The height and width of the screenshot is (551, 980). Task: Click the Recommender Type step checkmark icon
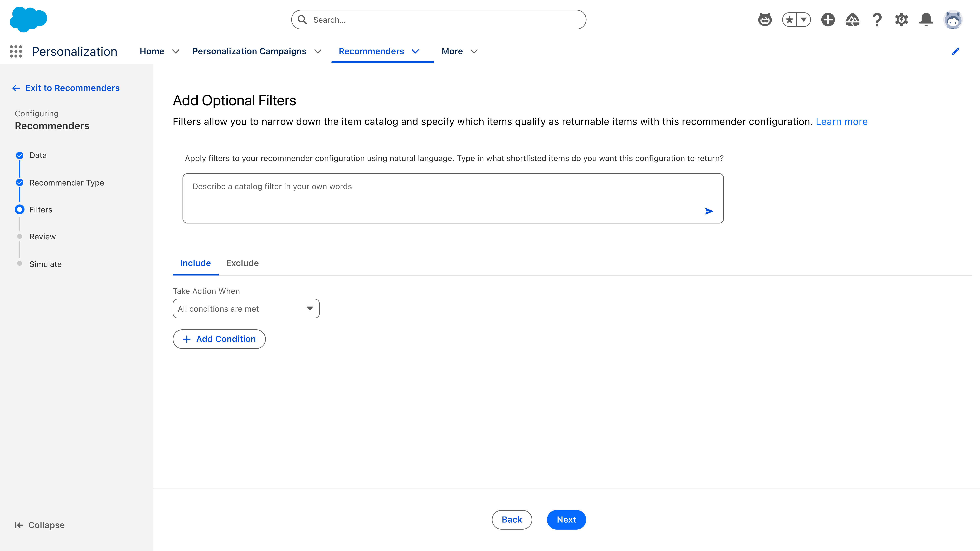[19, 182]
